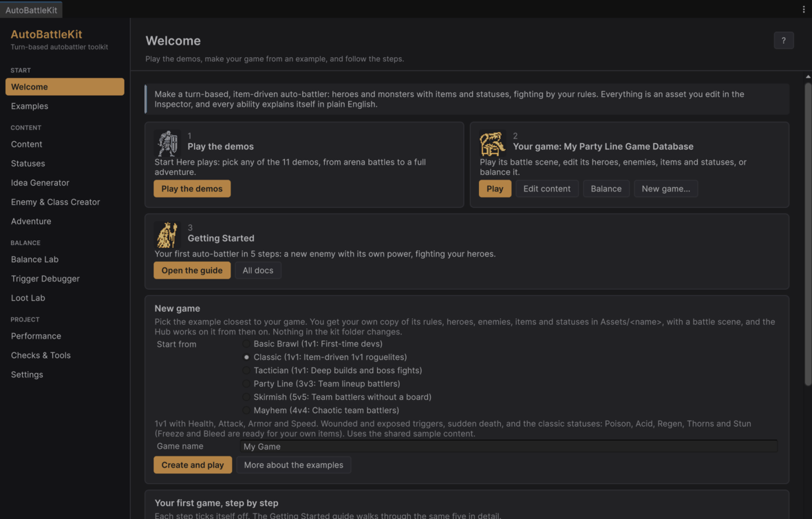Open the window kebab options menu
Screen dimensions: 812x519
pos(803,10)
